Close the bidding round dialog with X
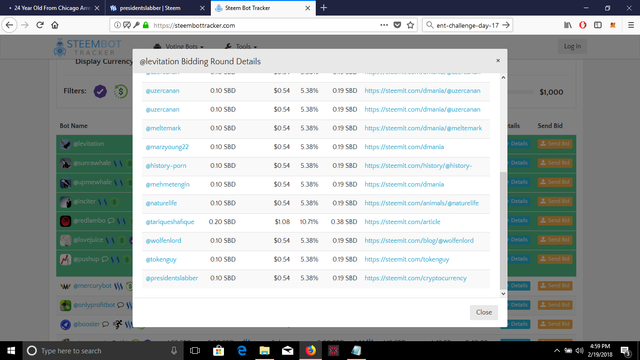Screen dimensions: 640x360 [x=498, y=60]
